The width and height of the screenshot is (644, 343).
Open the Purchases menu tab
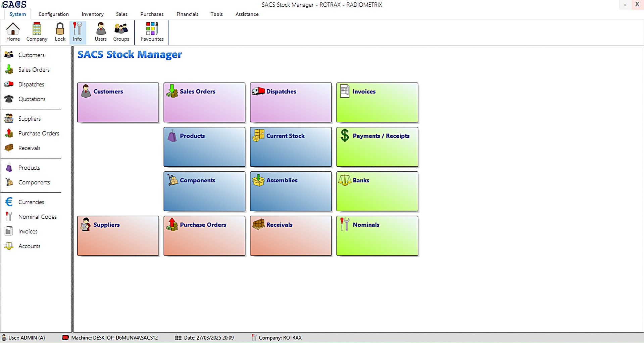click(x=152, y=14)
